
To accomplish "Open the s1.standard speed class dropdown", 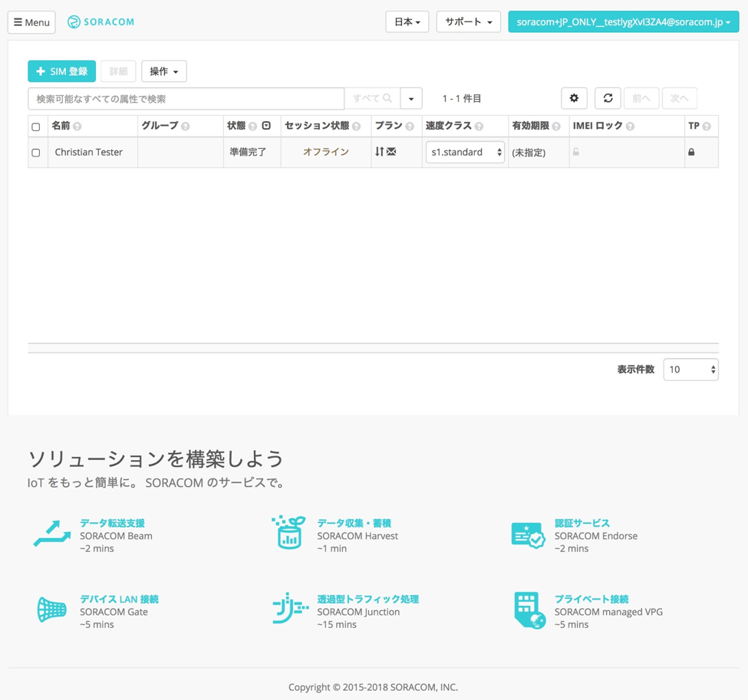I will coord(465,152).
